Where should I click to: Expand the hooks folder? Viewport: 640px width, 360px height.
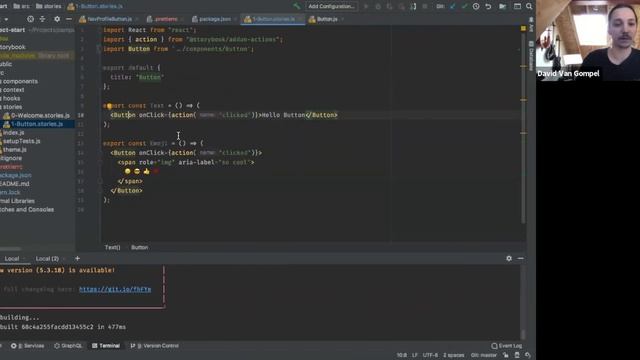pos(11,98)
